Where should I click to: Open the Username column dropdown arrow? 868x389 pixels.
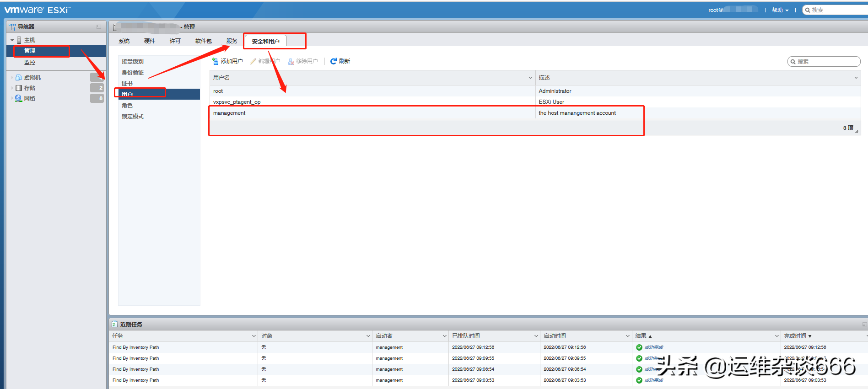(x=530, y=78)
